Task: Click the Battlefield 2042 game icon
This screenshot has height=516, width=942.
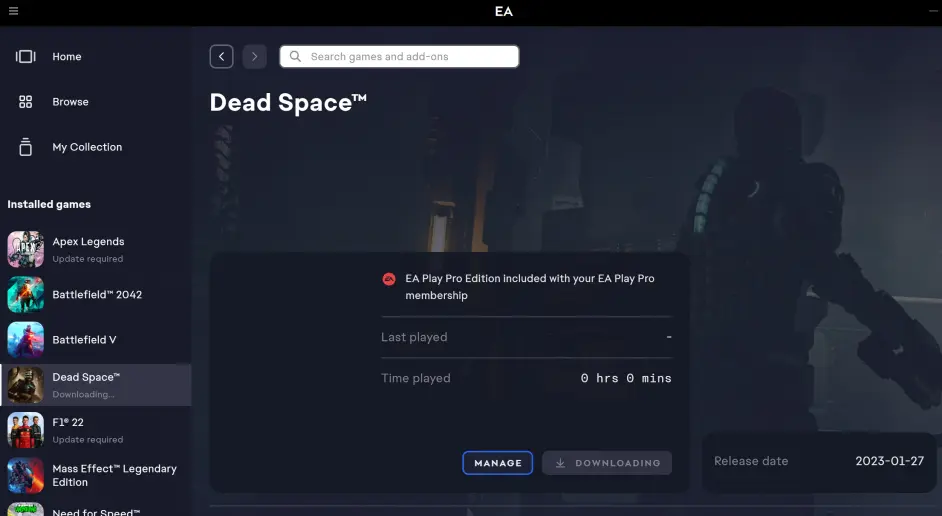Action: click(26, 295)
